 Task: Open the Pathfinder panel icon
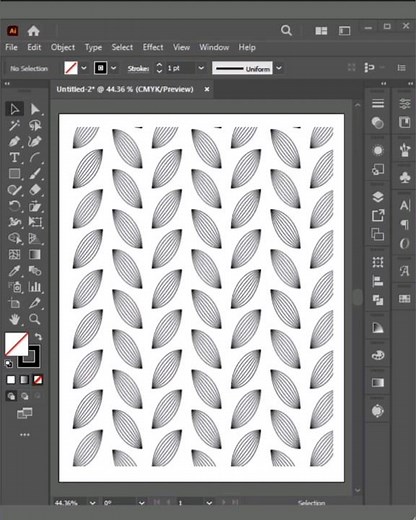click(378, 300)
